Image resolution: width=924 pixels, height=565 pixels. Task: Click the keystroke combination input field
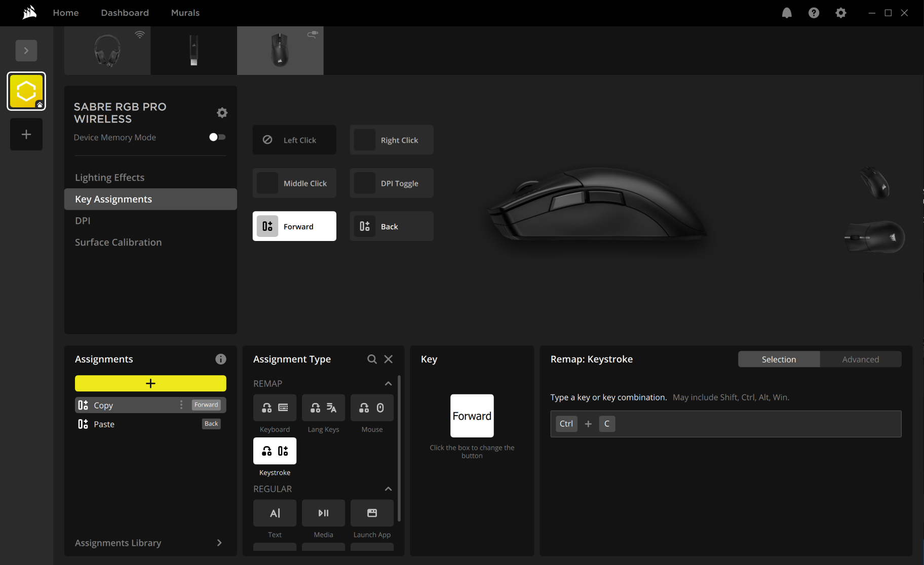point(726,424)
